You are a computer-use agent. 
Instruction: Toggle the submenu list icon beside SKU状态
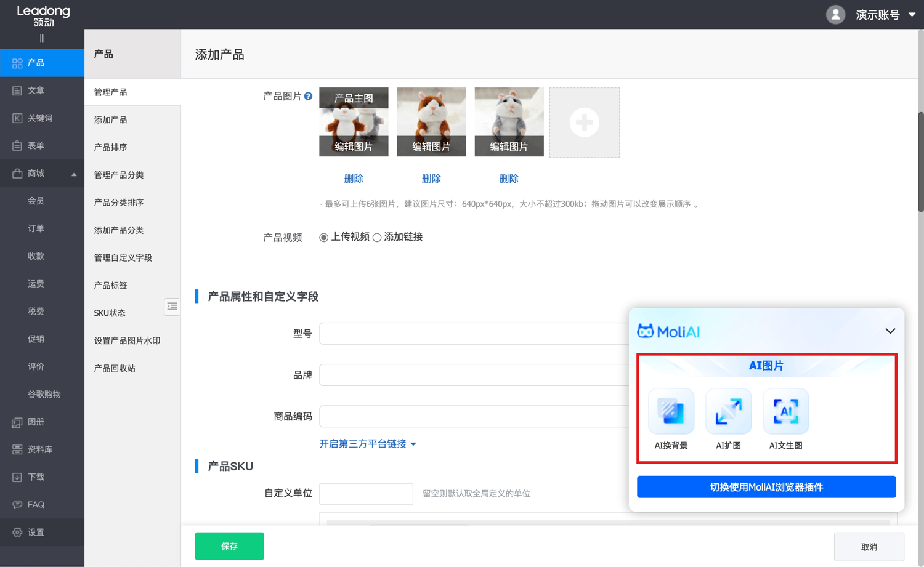[x=172, y=307]
